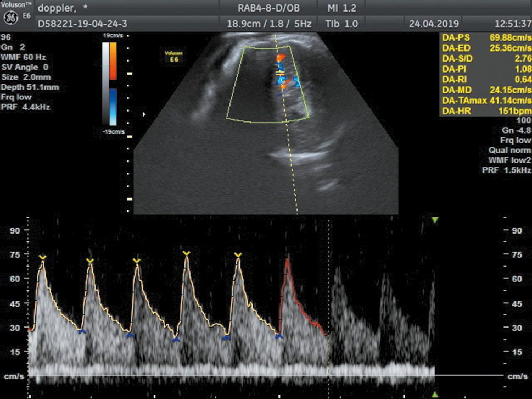Click the green down-pointing triangle above the spectrum
The height and width of the screenshot is (399, 532).
435,220
